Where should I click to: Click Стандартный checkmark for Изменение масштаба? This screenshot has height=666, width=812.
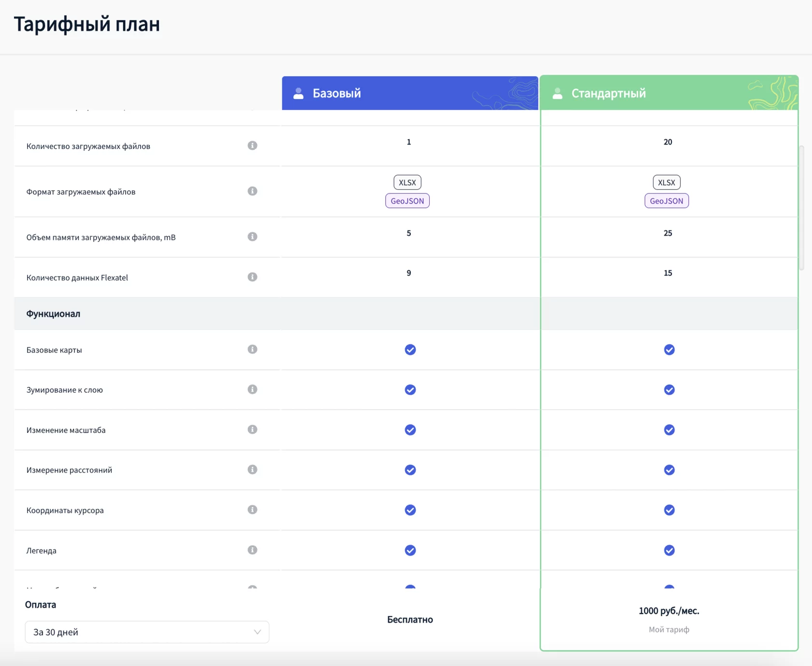click(669, 430)
